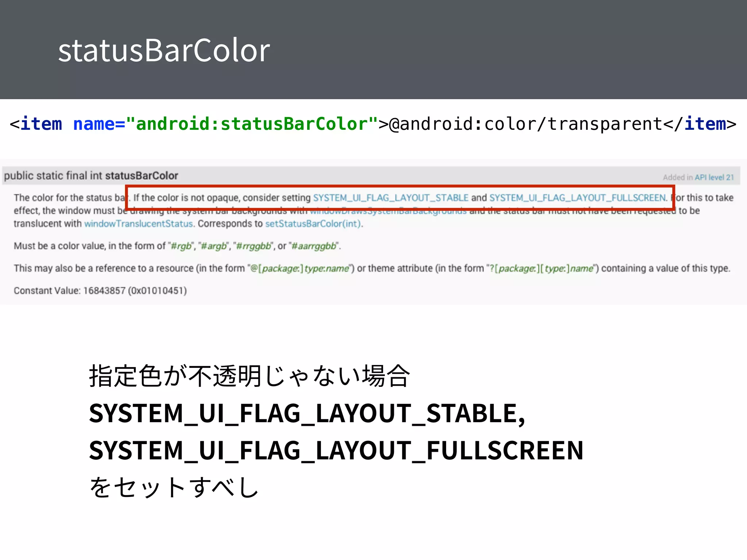Click the '#argb' format example
Screen dimensions: 747x560
(214, 246)
